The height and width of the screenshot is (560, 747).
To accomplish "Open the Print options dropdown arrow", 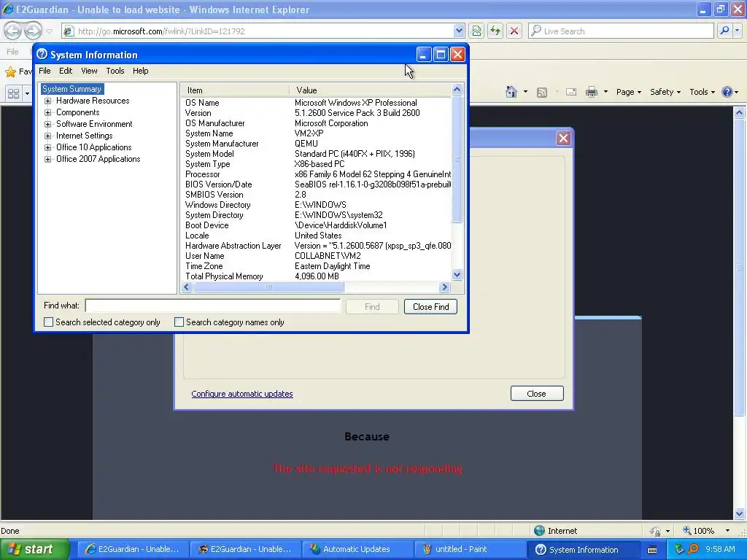I will pyautogui.click(x=605, y=92).
